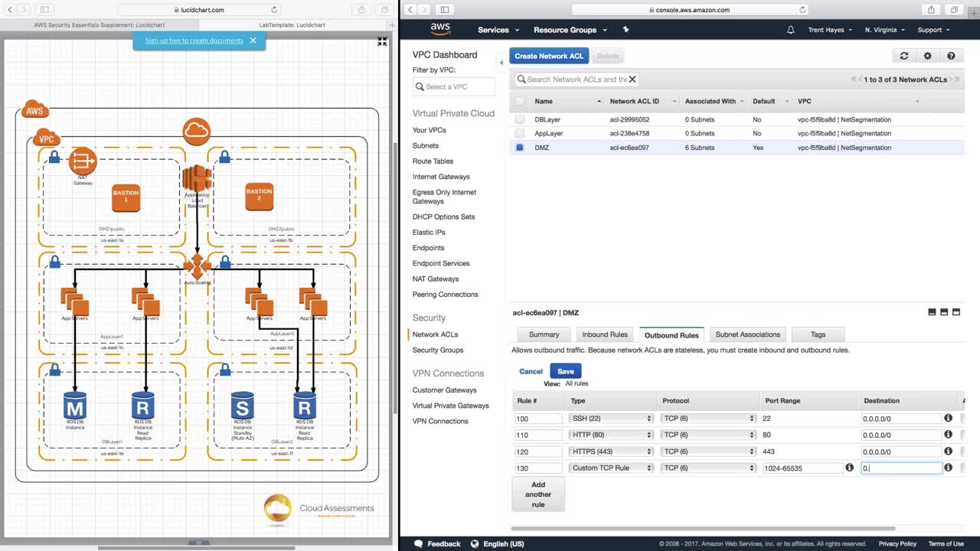Click the refresh icon above the ACL table
The width and height of the screenshot is (980, 551).
pyautogui.click(x=904, y=56)
